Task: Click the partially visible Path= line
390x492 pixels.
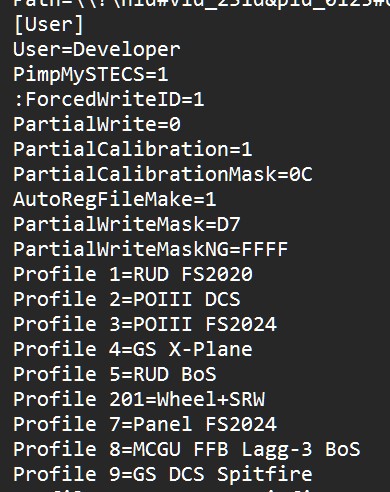Action: [202, 4]
